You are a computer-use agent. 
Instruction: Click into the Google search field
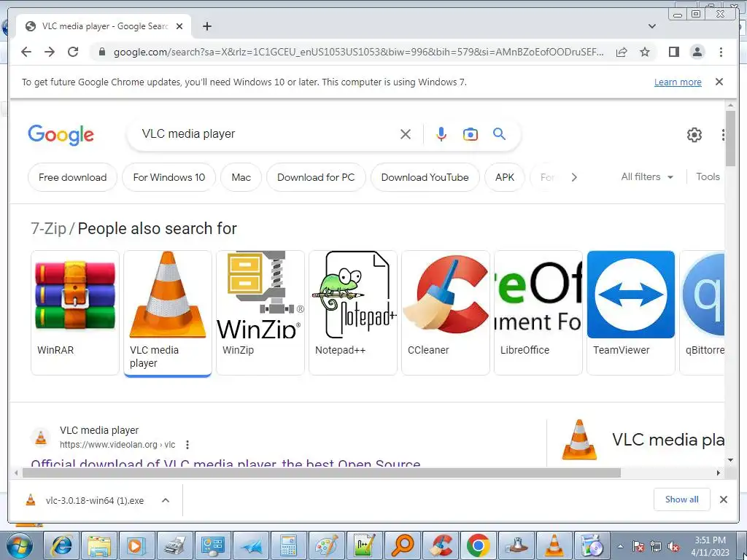pyautogui.click(x=267, y=134)
